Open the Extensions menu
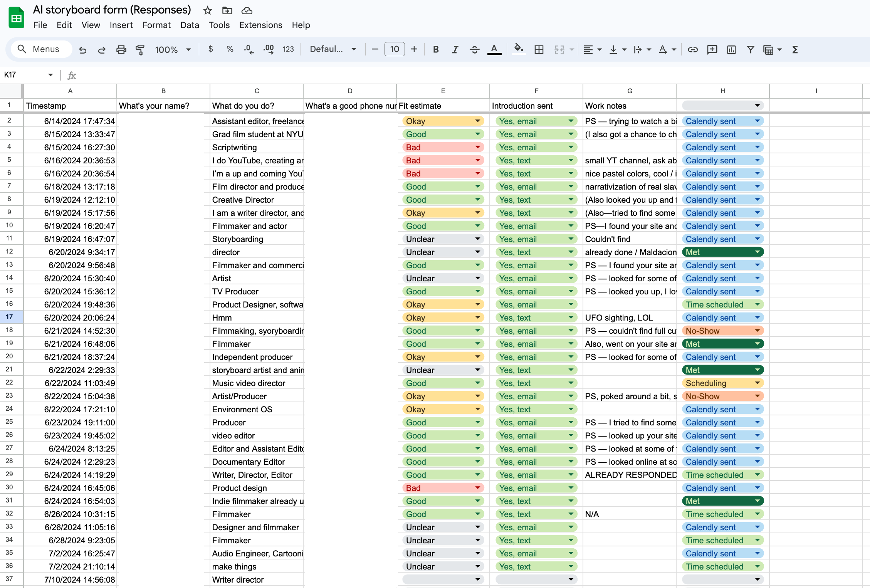 [x=260, y=25]
